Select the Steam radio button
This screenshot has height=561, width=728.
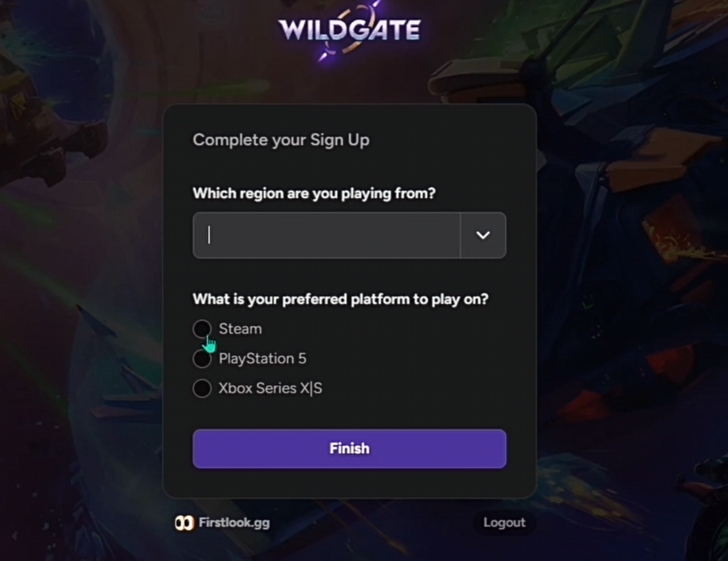(202, 329)
